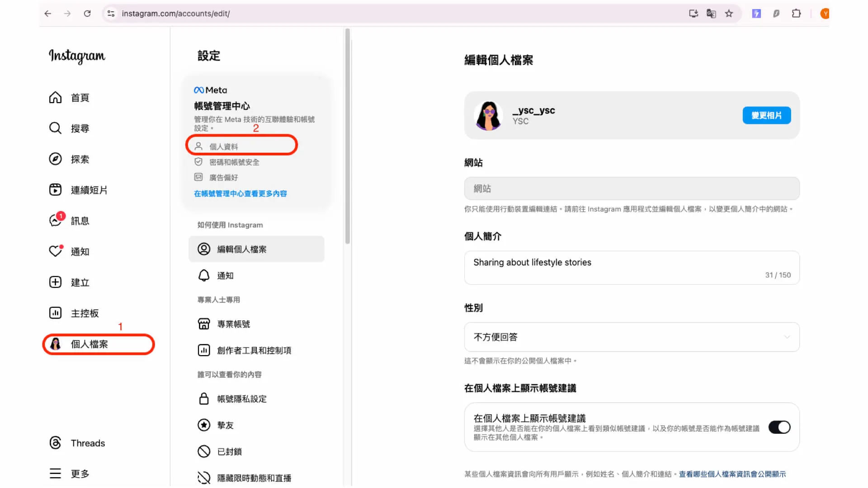Screen dimensions: 868x488
Task: Click the settings panel scrollbar
Action: [x=347, y=136]
